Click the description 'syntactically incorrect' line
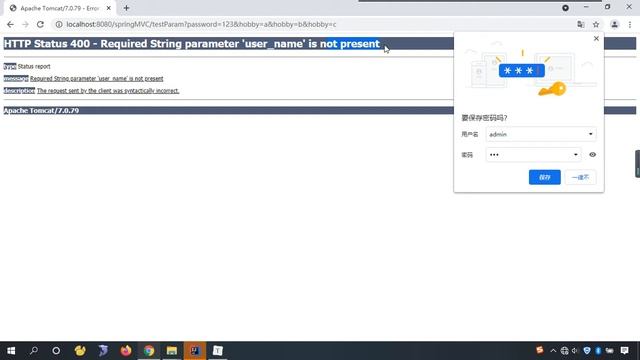The width and height of the screenshot is (640, 360). tap(108, 91)
